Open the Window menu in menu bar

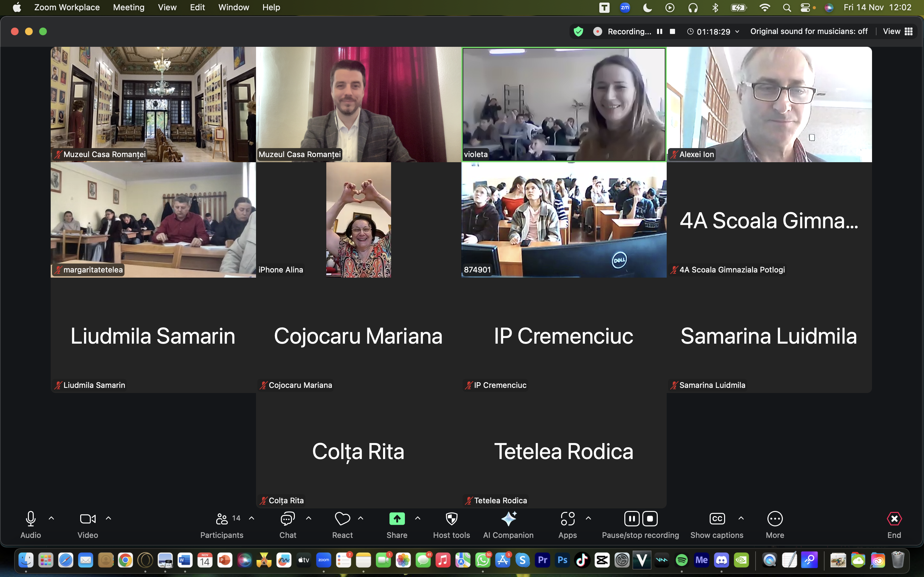pyautogui.click(x=233, y=7)
